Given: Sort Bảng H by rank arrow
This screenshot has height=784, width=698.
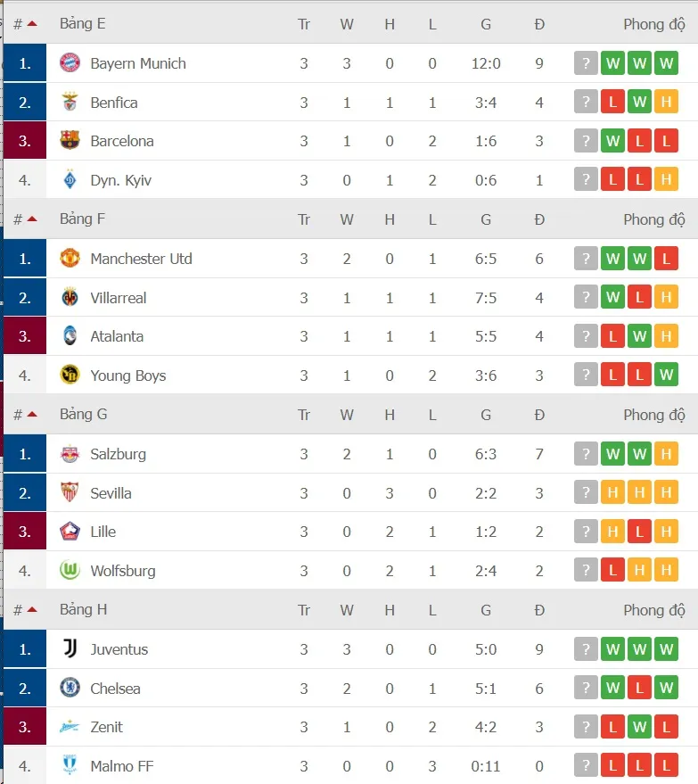Looking at the screenshot, I should [32, 610].
